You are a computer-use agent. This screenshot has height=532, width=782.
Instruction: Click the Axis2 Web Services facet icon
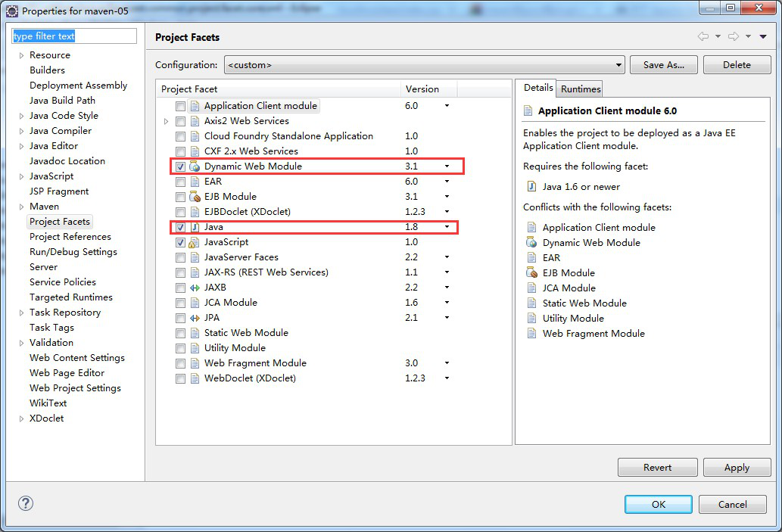tap(195, 121)
